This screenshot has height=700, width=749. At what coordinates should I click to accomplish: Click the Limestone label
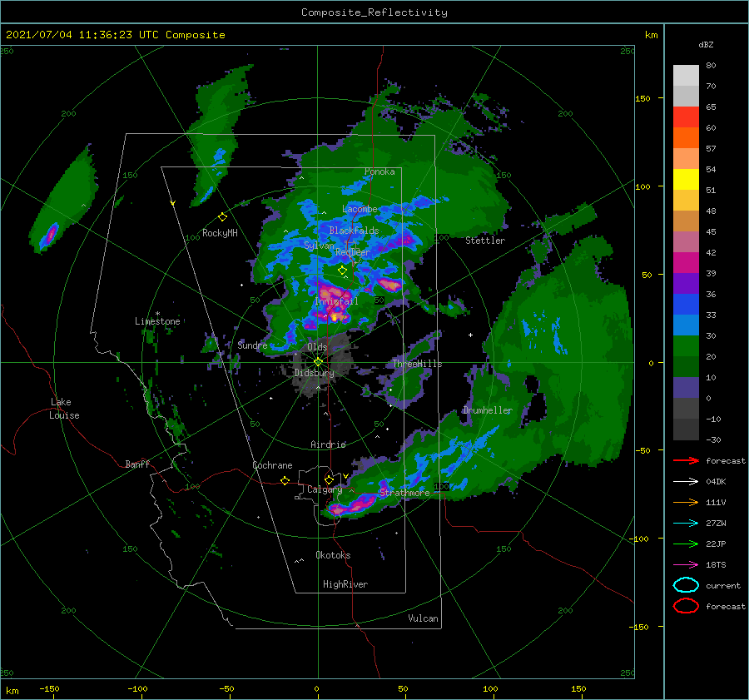click(157, 321)
